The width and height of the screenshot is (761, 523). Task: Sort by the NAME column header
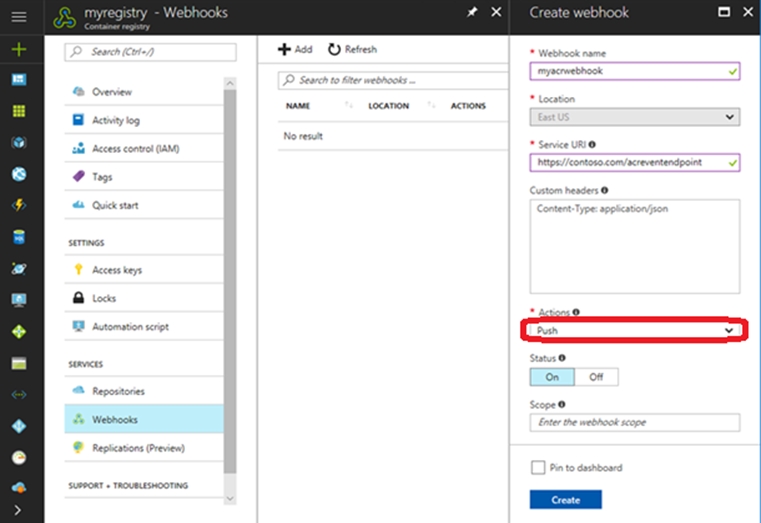(x=298, y=106)
